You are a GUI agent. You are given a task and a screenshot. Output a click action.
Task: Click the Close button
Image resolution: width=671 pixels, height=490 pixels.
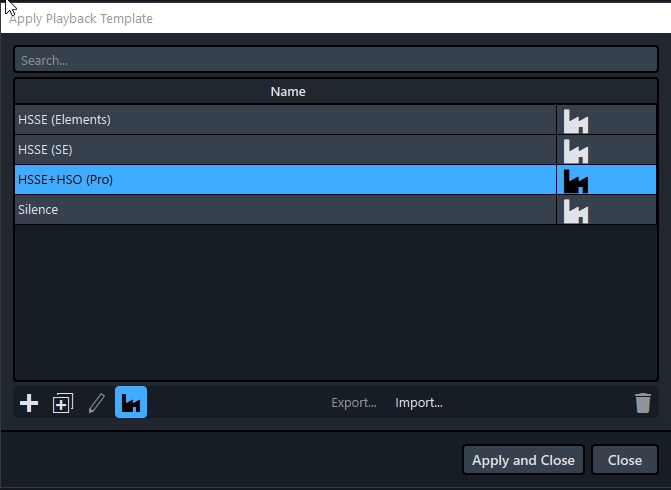625,460
